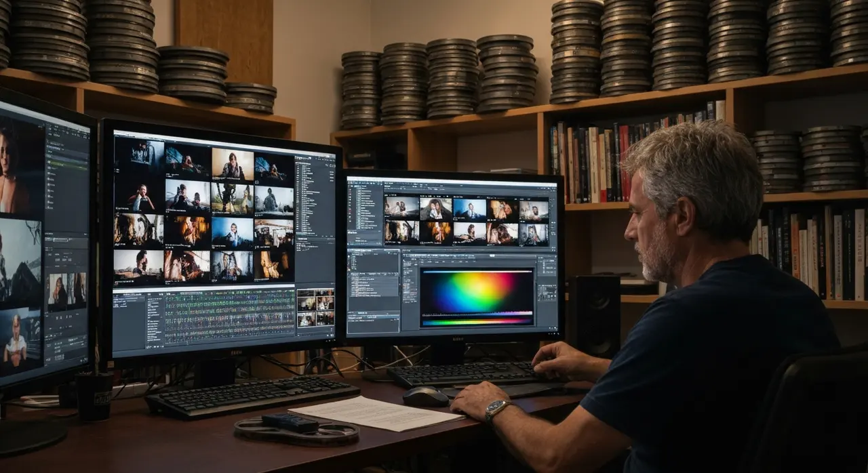Click the pale gradient ramp bar under the spectrum
Screen dimensions: 868x473
point(477,315)
